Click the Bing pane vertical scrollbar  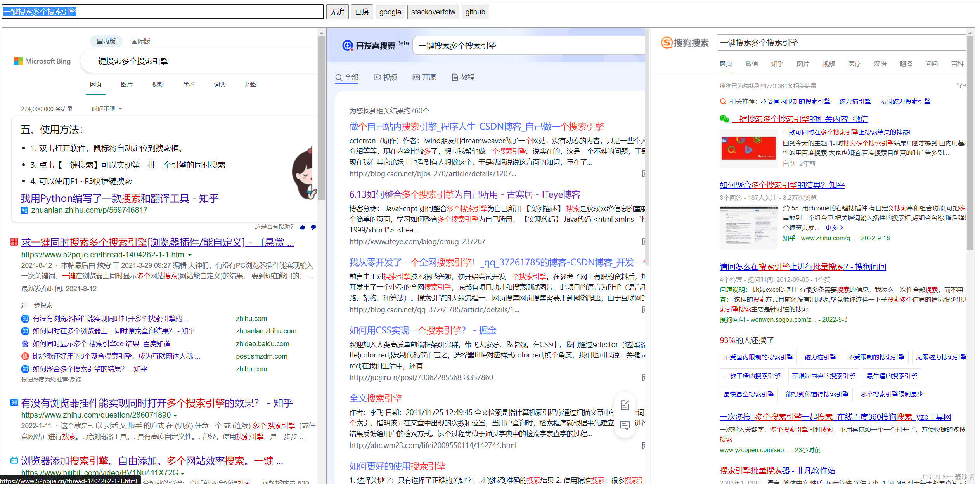(321, 118)
